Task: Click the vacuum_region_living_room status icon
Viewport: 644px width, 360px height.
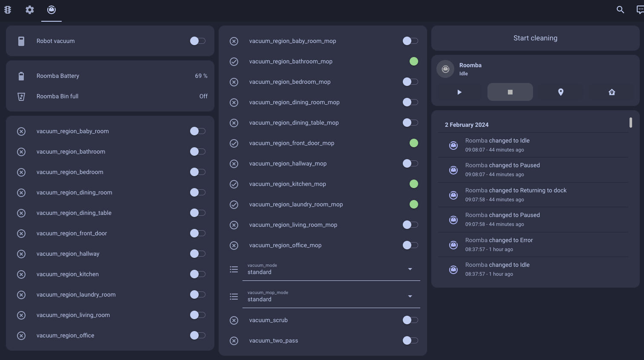Action: (21, 315)
